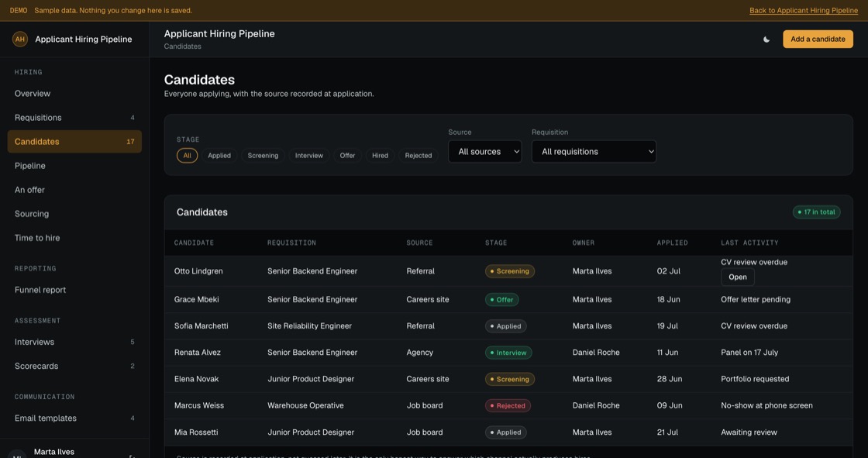Screen dimensions: 868x458
Task: Select candidate Mia Rossetti
Action: [196, 432]
